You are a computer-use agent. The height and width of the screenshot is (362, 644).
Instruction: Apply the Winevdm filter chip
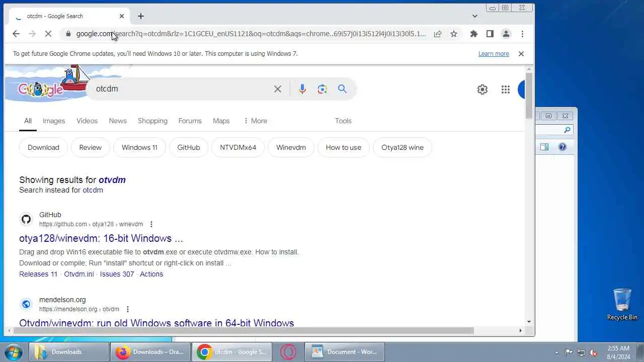(291, 147)
